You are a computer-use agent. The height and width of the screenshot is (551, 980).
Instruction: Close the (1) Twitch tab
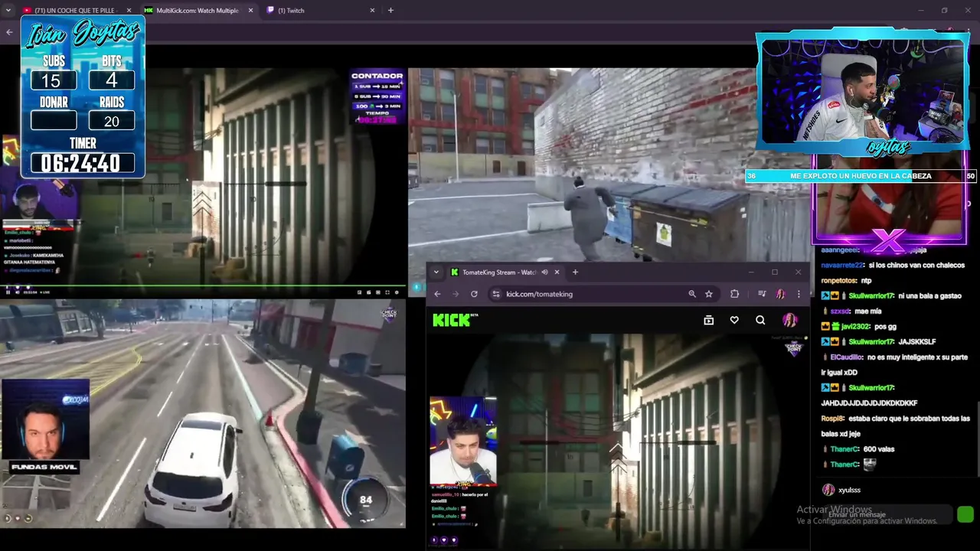click(373, 10)
